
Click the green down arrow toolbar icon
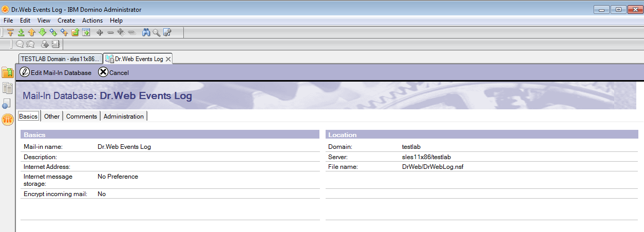(43, 32)
